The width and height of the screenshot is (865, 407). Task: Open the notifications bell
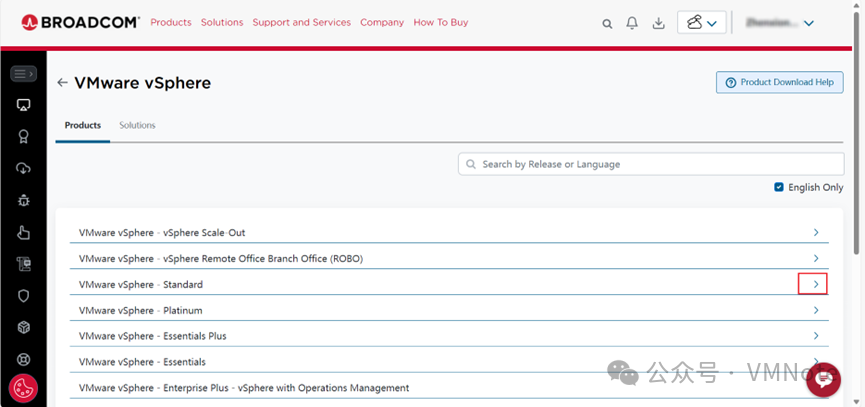tap(632, 23)
